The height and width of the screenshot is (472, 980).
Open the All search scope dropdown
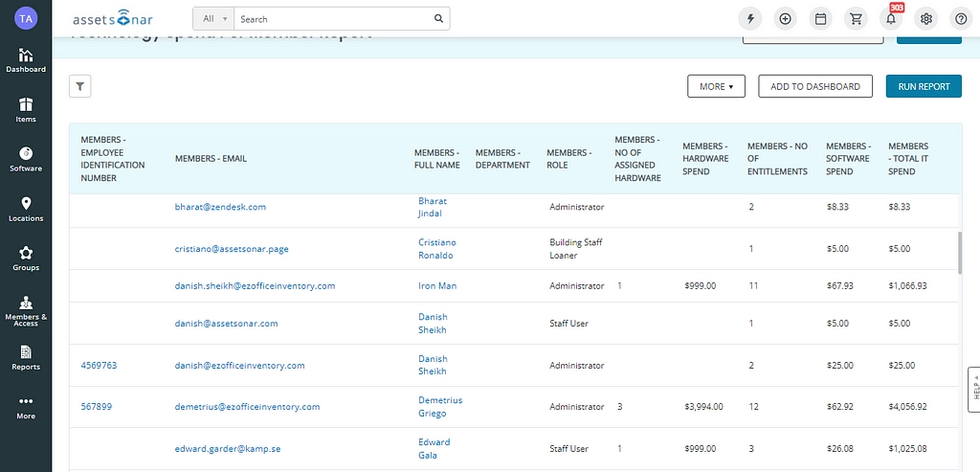(213, 19)
